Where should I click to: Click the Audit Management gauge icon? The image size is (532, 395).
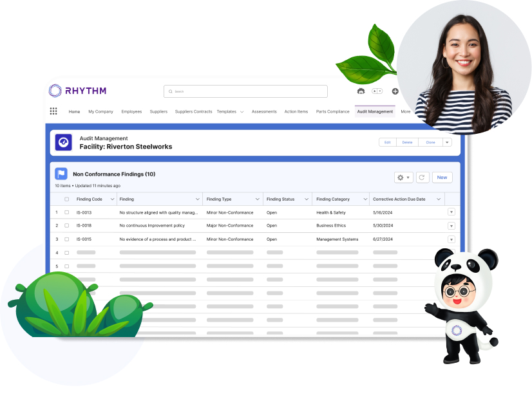click(x=63, y=142)
